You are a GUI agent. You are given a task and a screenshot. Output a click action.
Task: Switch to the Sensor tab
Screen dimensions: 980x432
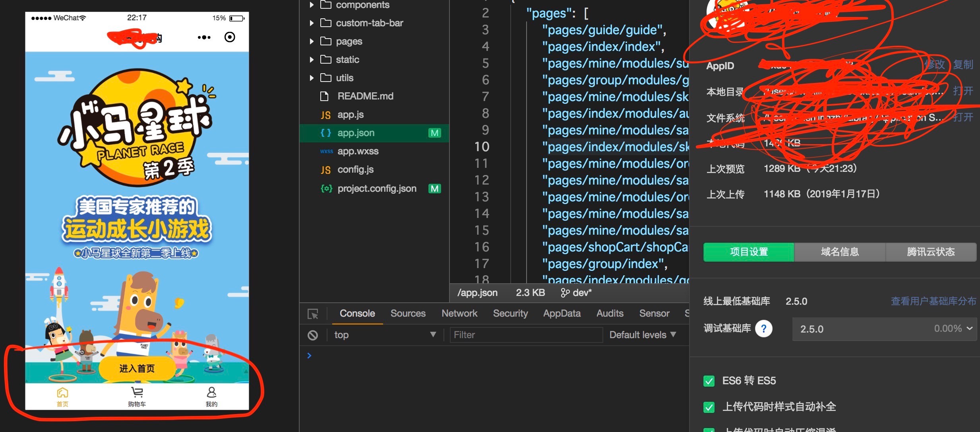[x=654, y=313]
